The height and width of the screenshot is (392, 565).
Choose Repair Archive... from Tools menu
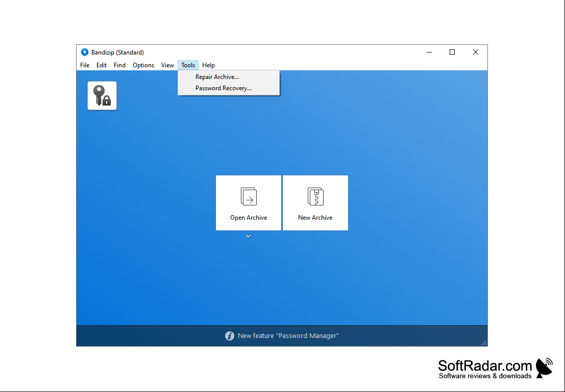click(229, 77)
